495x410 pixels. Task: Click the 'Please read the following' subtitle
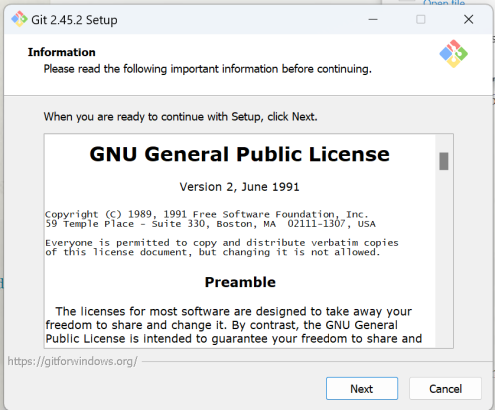coord(207,69)
